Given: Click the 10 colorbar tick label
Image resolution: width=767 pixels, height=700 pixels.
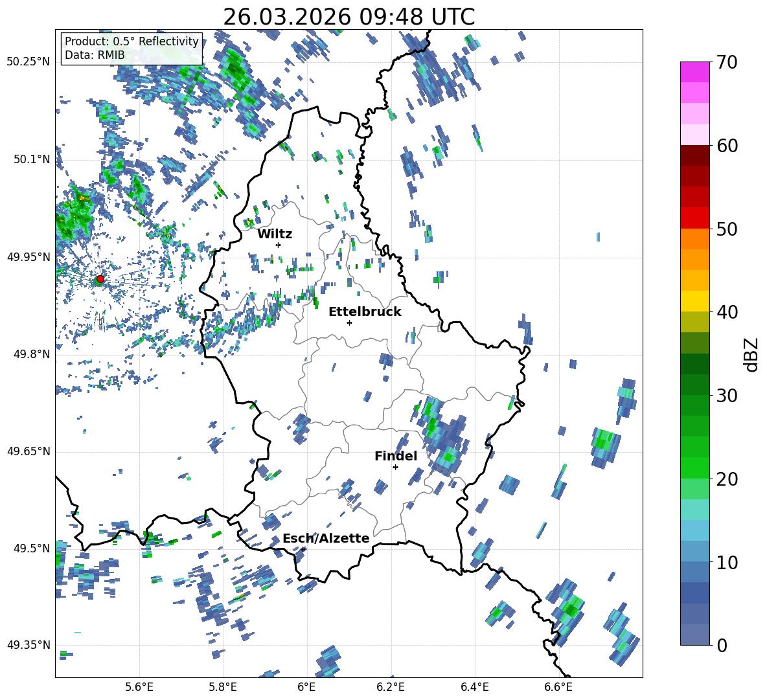Looking at the screenshot, I should (726, 563).
